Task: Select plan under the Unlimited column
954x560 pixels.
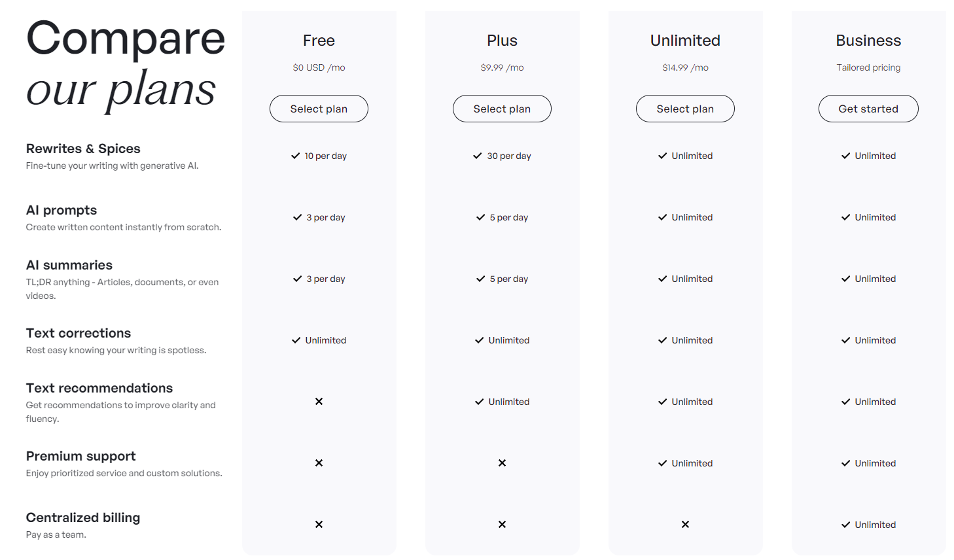Action: pos(685,109)
